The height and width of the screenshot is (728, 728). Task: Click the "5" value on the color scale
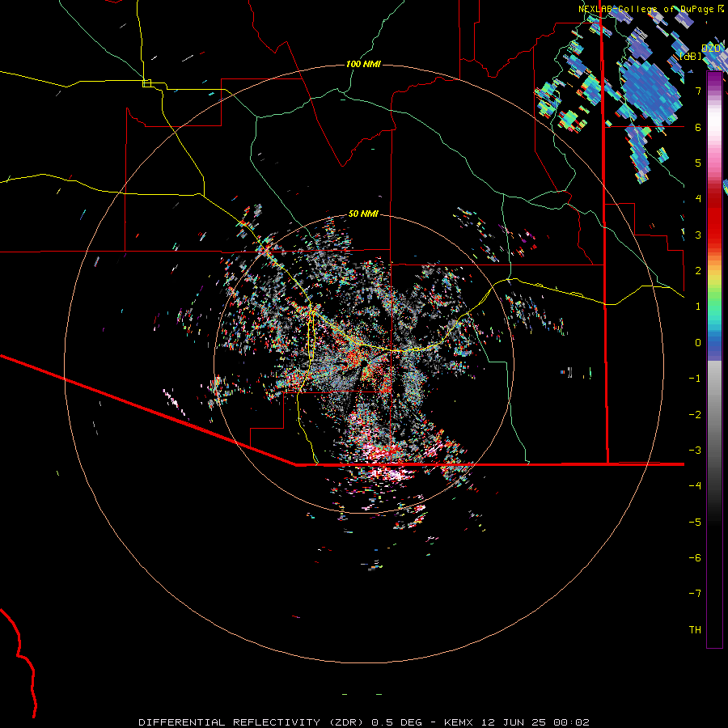698,163
